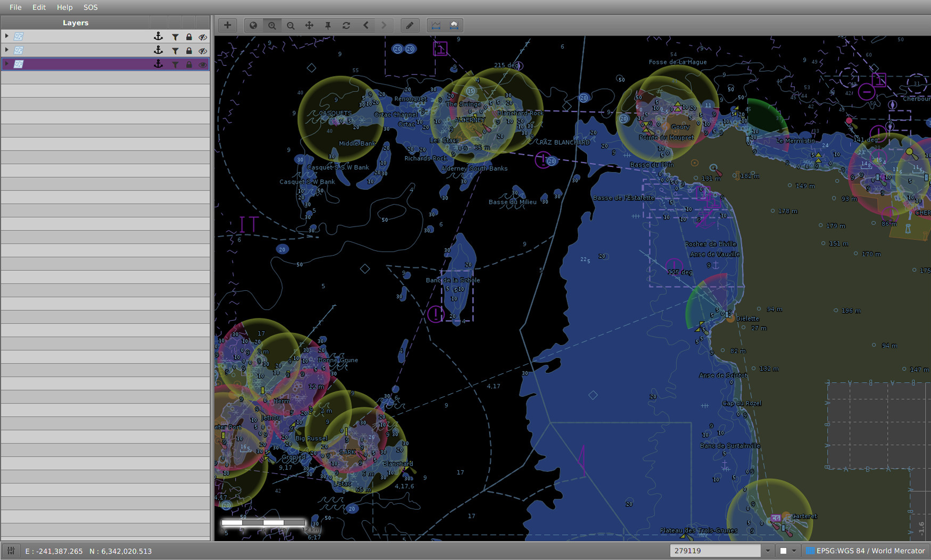Click EPSG:WGS 84 World Mercator button
Viewport: 931px width, 560px height.
pos(866,551)
